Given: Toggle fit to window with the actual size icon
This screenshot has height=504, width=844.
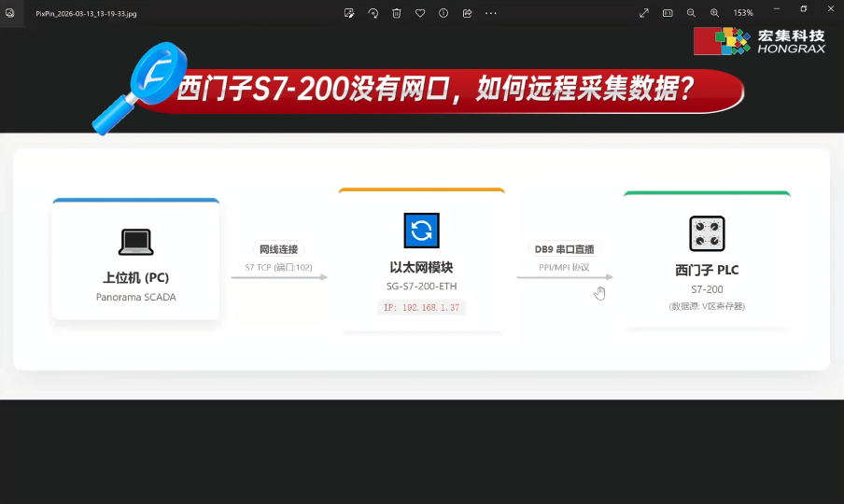Looking at the screenshot, I should [668, 13].
